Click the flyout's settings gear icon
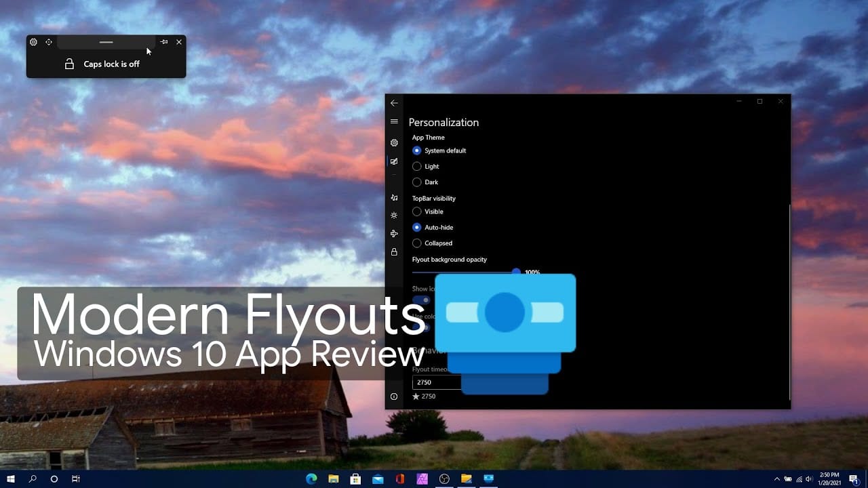Screen dimensions: 868x488 pos(33,42)
